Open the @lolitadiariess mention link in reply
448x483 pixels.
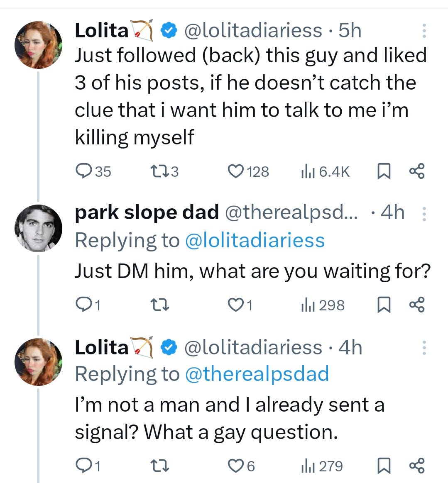[254, 241]
